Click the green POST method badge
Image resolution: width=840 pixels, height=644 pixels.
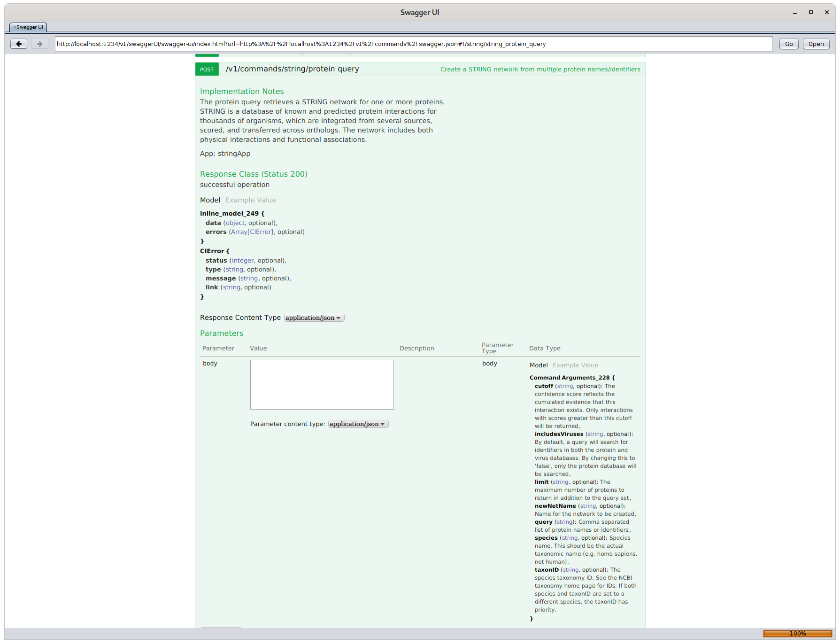pos(207,69)
